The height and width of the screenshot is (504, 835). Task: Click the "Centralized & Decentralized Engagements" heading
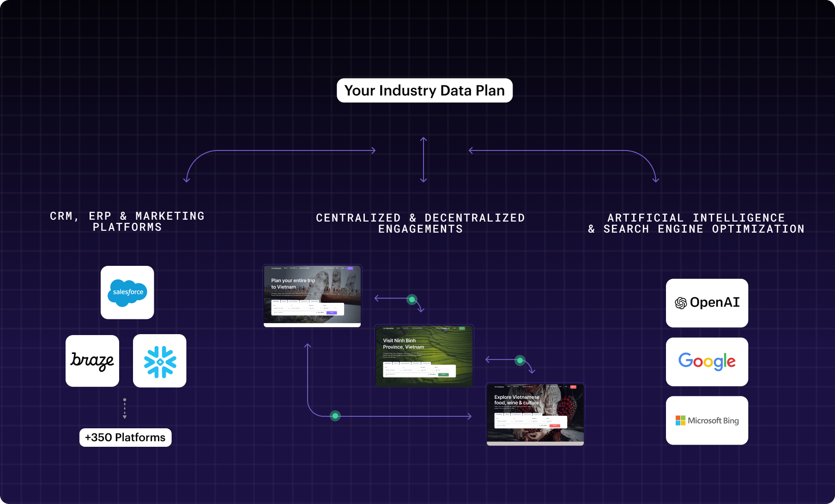click(420, 223)
